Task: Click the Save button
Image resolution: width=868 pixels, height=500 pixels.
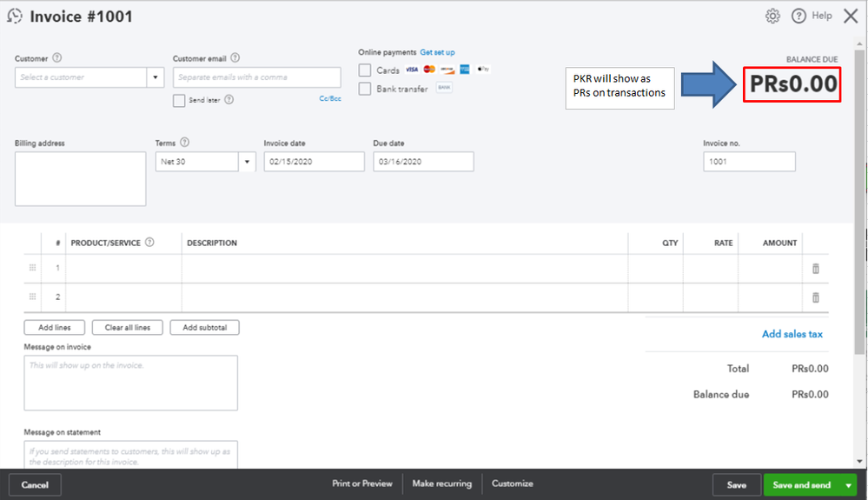Action: [x=736, y=485]
